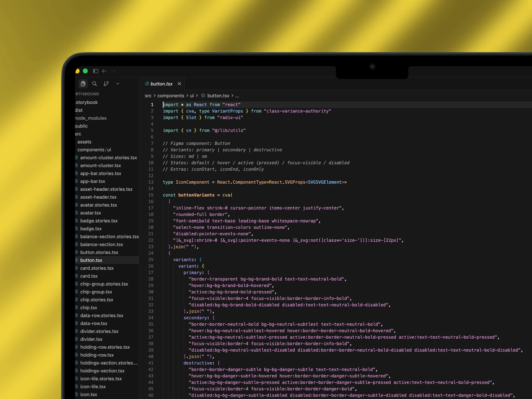Click the word buttonVariants on line 15
This screenshot has height=399, width=532.
point(196,195)
